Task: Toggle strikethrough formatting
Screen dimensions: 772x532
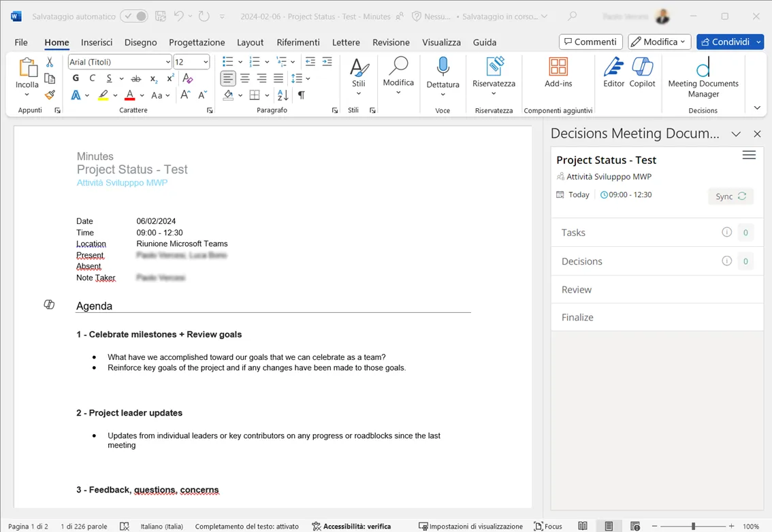Action: (136, 79)
